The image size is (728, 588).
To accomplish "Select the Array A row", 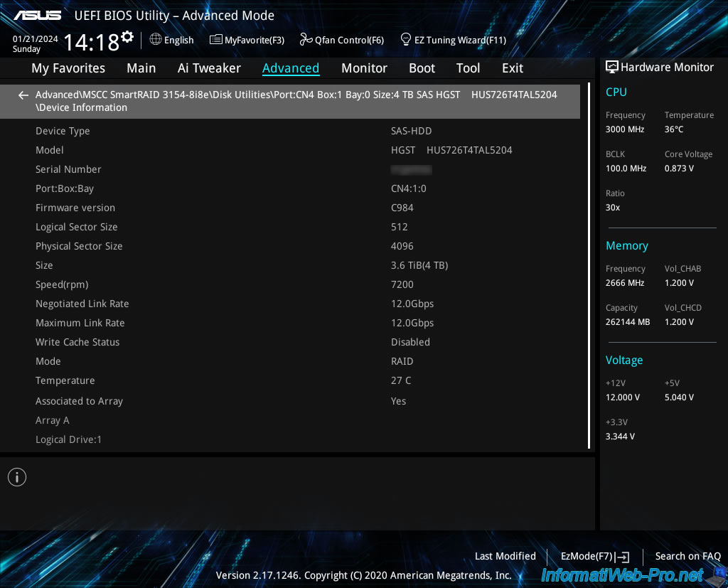I will [x=53, y=420].
